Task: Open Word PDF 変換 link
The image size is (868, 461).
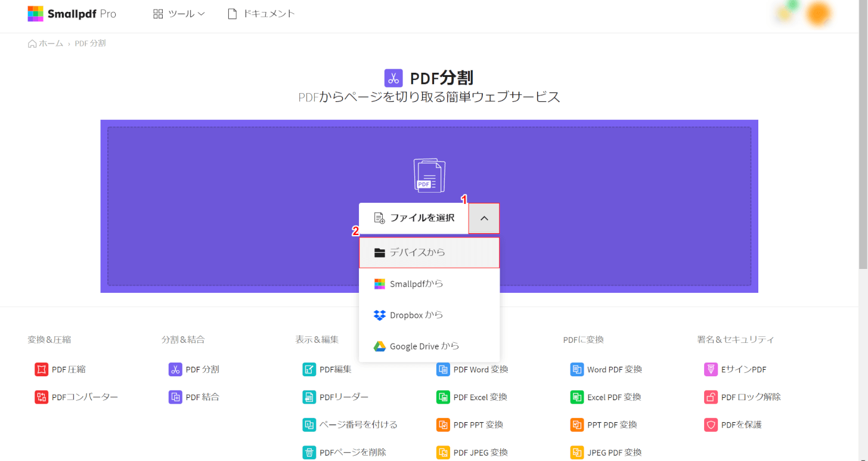Action: pos(615,369)
